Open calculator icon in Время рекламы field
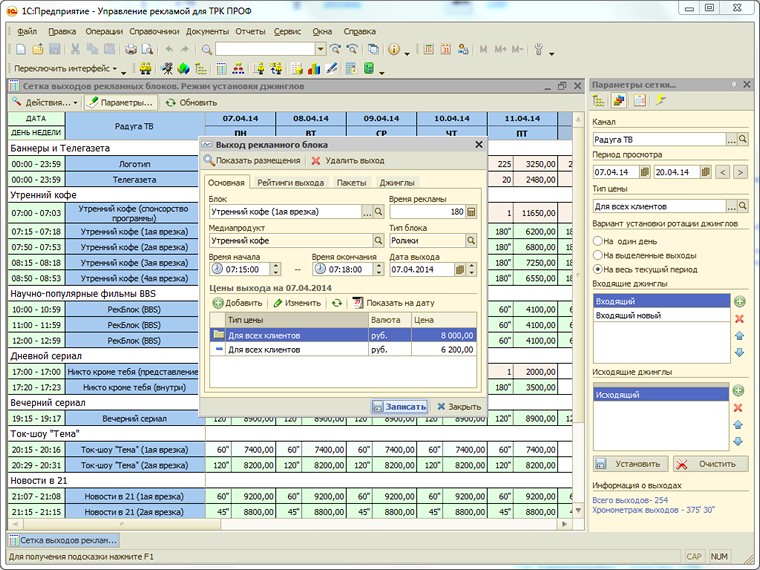The width and height of the screenshot is (760, 570). click(x=471, y=212)
